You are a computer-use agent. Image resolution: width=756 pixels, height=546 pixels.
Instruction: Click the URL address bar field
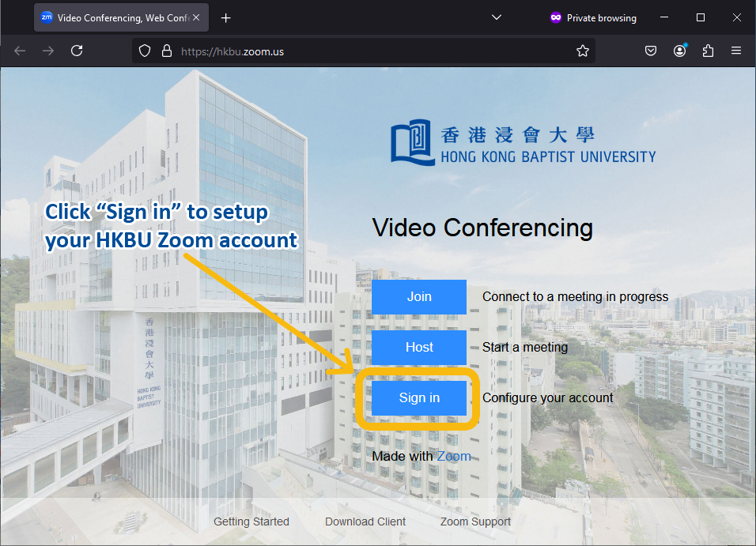pyautogui.click(x=372, y=51)
